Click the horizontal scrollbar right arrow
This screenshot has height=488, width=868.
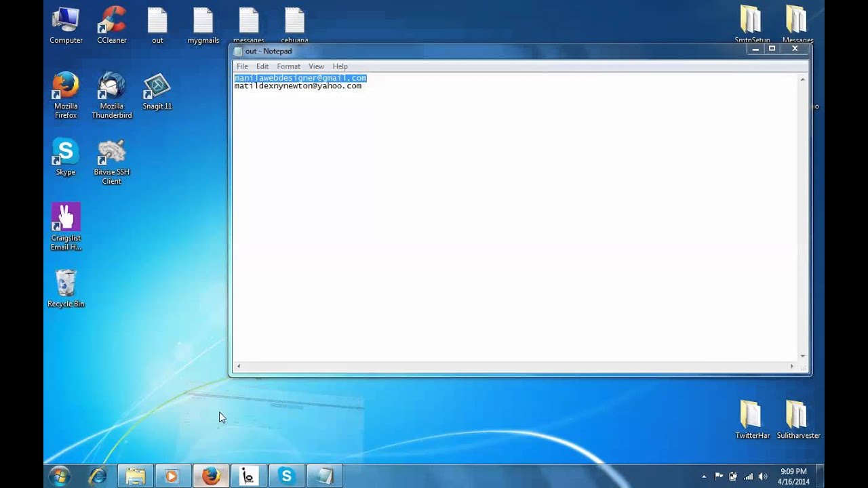pos(791,367)
